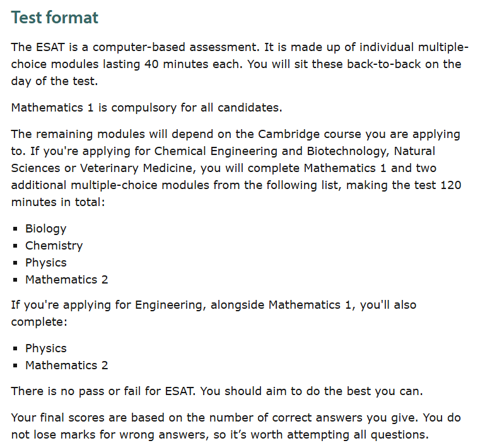Select Chemistry in the modules list

(x=54, y=246)
